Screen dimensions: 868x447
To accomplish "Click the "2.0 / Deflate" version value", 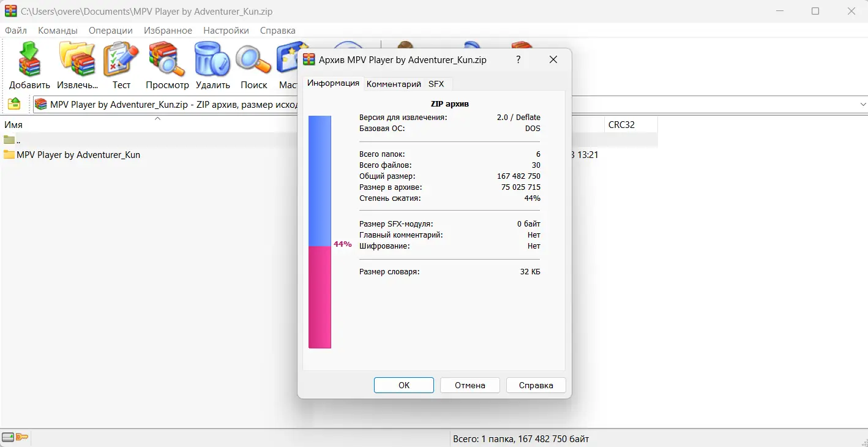I will pos(518,118).
